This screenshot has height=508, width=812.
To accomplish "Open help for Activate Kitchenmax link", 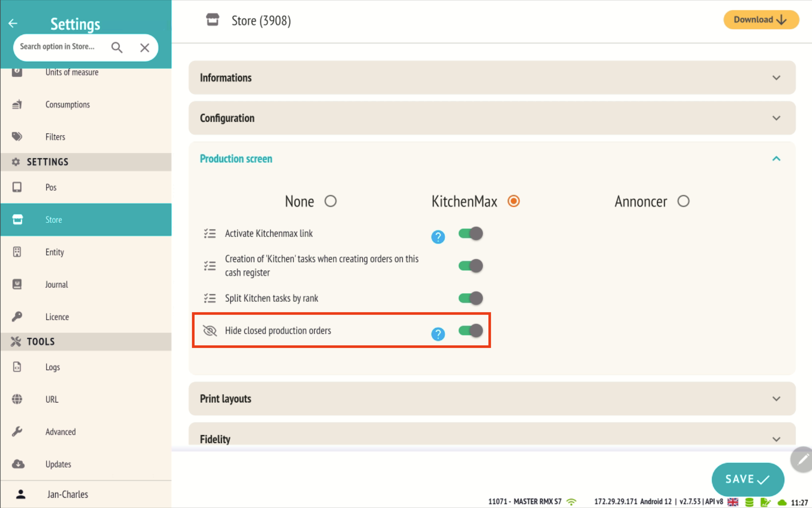I will [x=438, y=237].
